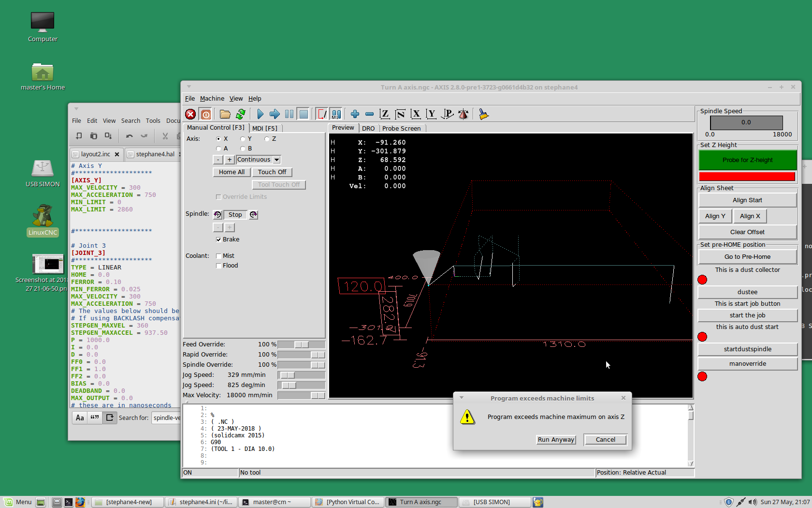The image size is (812, 508).
Task: Switch to the Probe Screen tab
Action: click(401, 128)
